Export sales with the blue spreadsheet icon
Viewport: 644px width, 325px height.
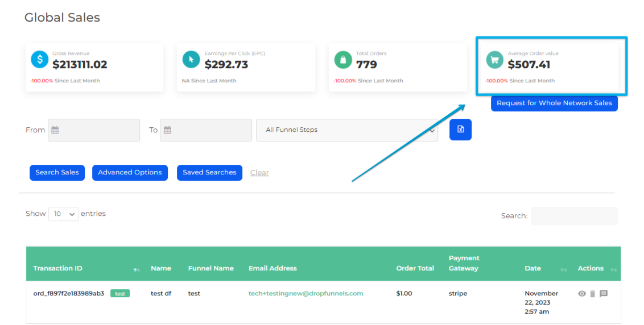[460, 130]
